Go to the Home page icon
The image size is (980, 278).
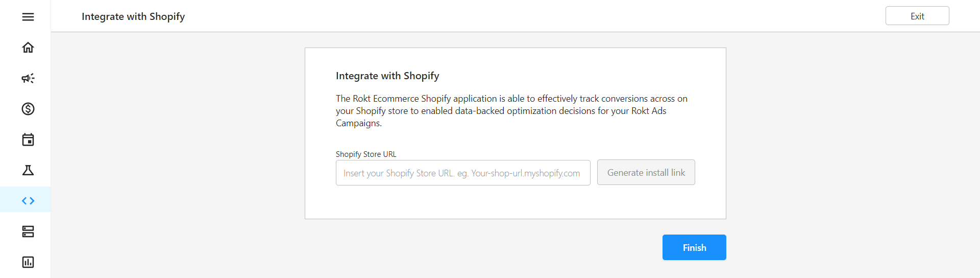click(x=28, y=48)
